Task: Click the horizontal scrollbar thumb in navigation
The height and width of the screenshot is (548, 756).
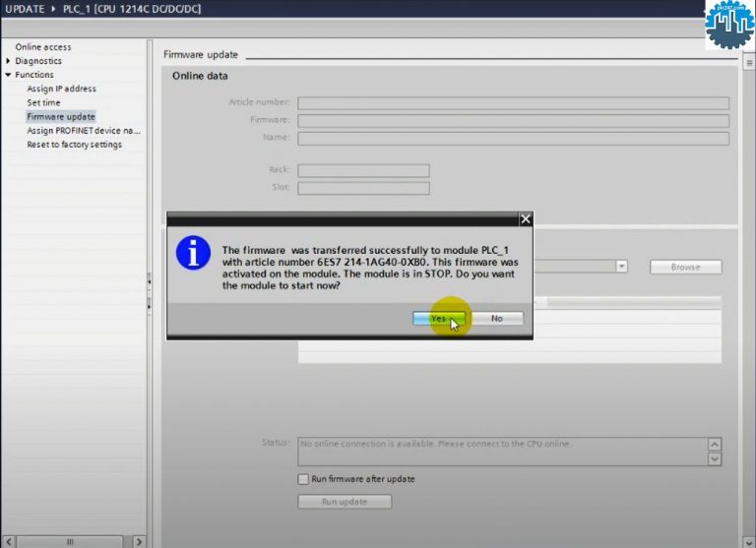Action: coord(70,542)
